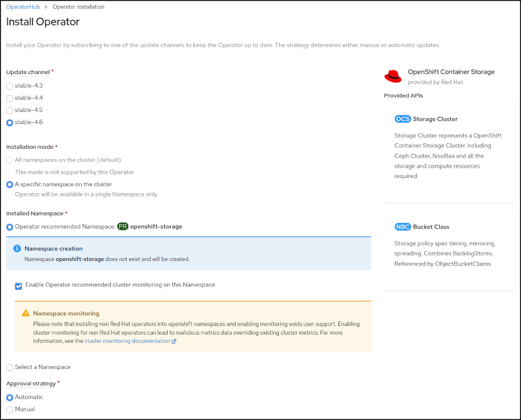Choose the stable-4.5 update channel
This screenshot has width=521, height=420.
(10, 110)
